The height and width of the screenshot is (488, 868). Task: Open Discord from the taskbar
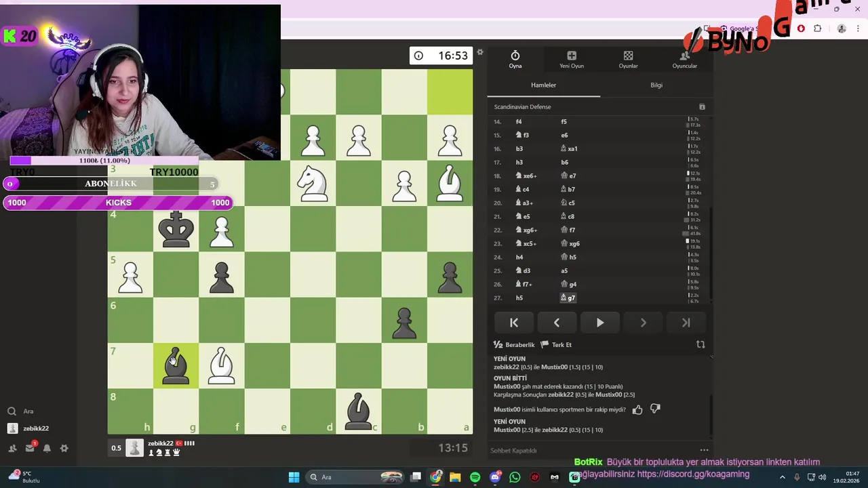click(495, 477)
